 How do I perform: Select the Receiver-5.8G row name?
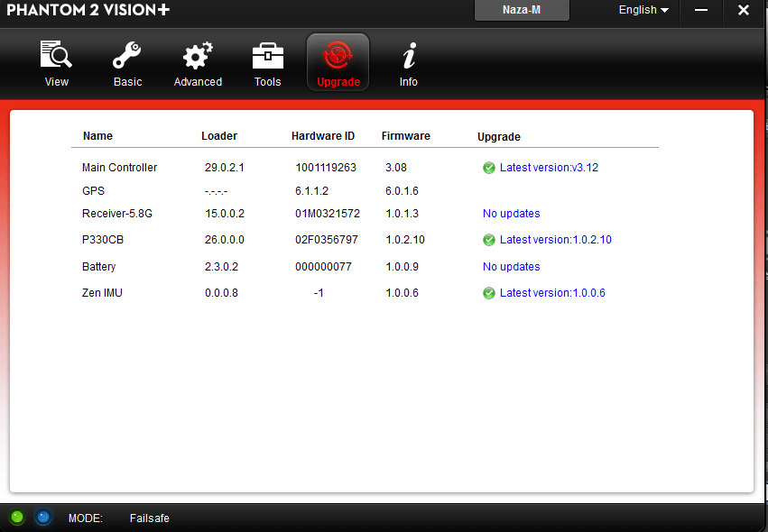pos(117,214)
